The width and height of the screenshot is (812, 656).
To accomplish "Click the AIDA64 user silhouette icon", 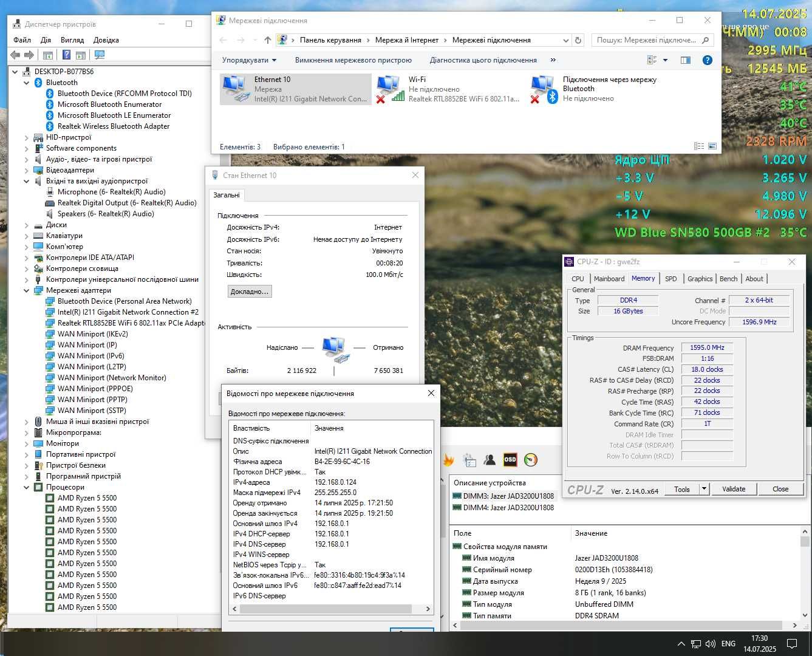I will tap(490, 460).
